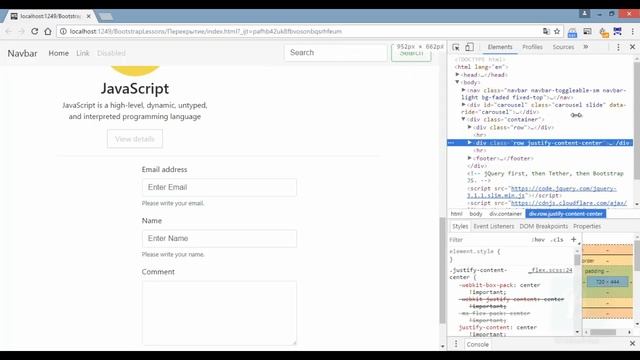Open DevTools customize menu dots
The image size is (640, 360).
[x=618, y=47]
